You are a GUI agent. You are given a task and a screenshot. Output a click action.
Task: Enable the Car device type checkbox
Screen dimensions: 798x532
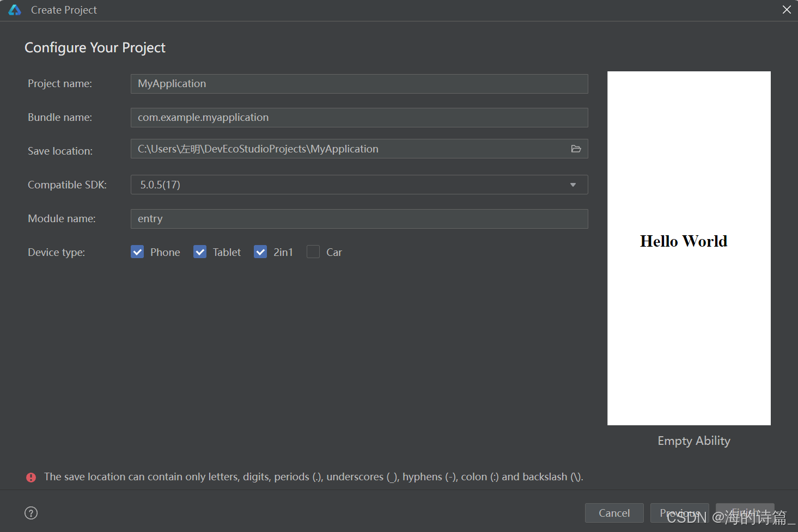point(313,252)
